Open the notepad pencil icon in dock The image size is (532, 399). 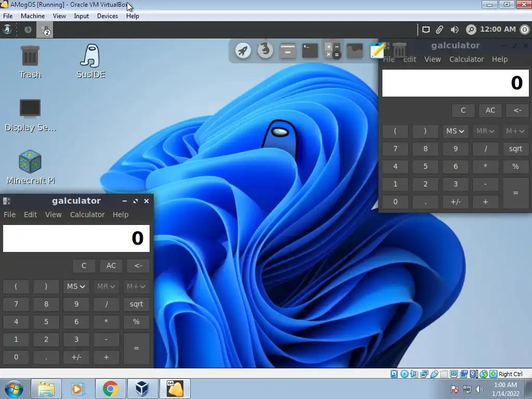tap(377, 50)
